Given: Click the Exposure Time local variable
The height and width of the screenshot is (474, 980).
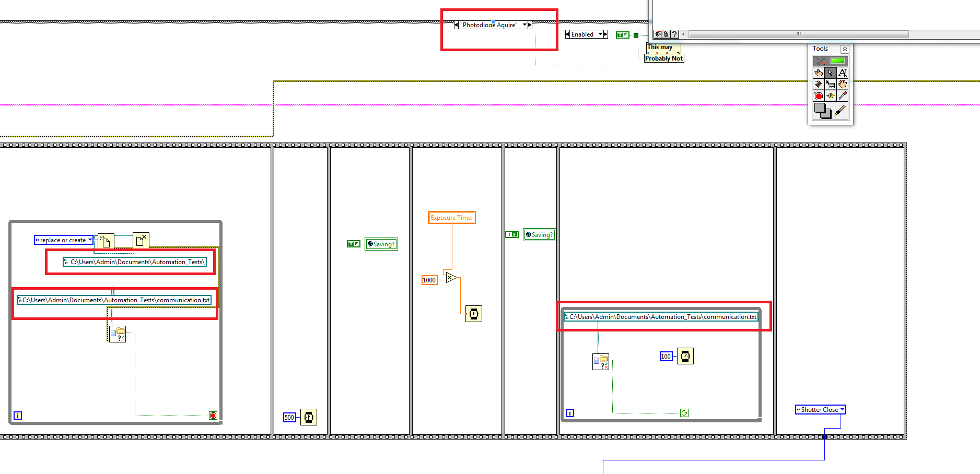Looking at the screenshot, I should click(x=451, y=218).
